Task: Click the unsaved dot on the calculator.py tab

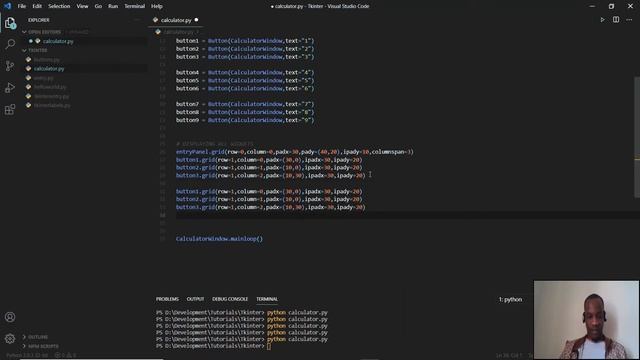Action: point(196,20)
